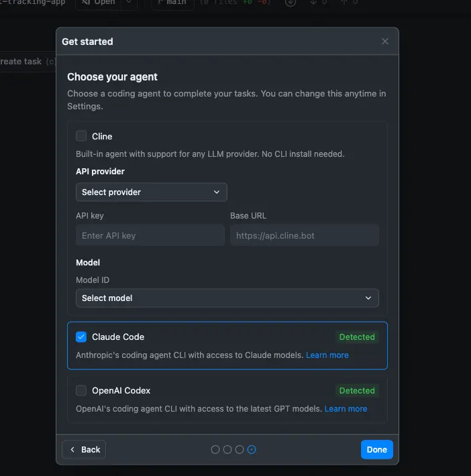The image size is (471, 476).
Task: Jump to first onboarding step dot
Action: click(x=215, y=450)
